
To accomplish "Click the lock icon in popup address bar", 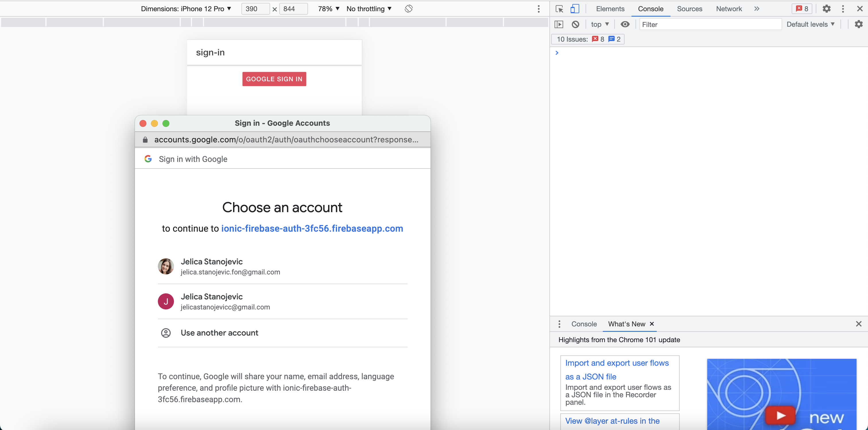I will pos(145,140).
